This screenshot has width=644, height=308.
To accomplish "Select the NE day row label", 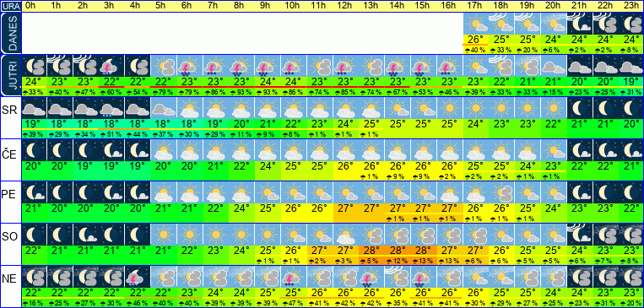I will coord(10,278).
